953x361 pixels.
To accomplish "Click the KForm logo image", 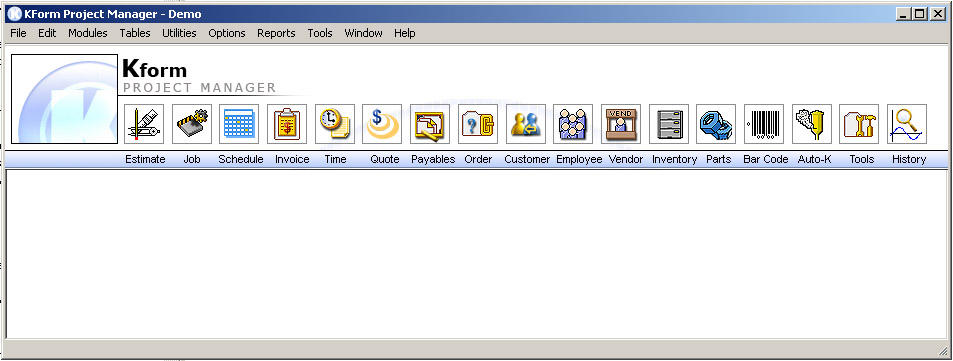I will pos(64,99).
